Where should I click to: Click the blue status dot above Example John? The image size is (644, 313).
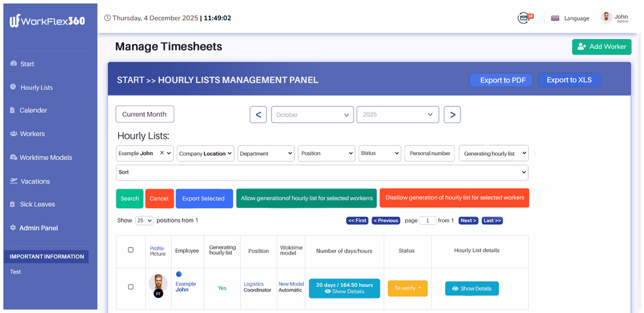point(179,274)
